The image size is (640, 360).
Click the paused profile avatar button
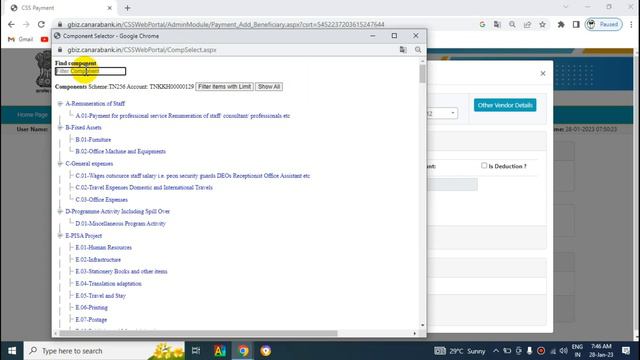tap(604, 24)
